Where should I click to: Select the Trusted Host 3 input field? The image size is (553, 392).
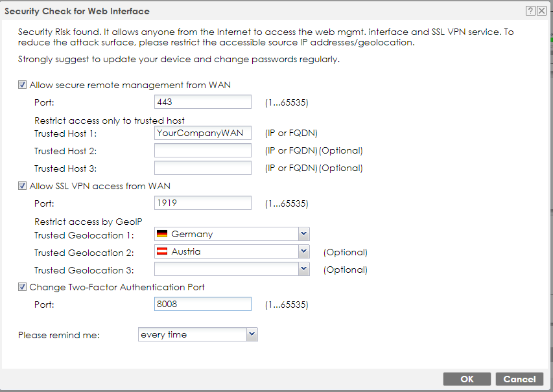pos(203,168)
